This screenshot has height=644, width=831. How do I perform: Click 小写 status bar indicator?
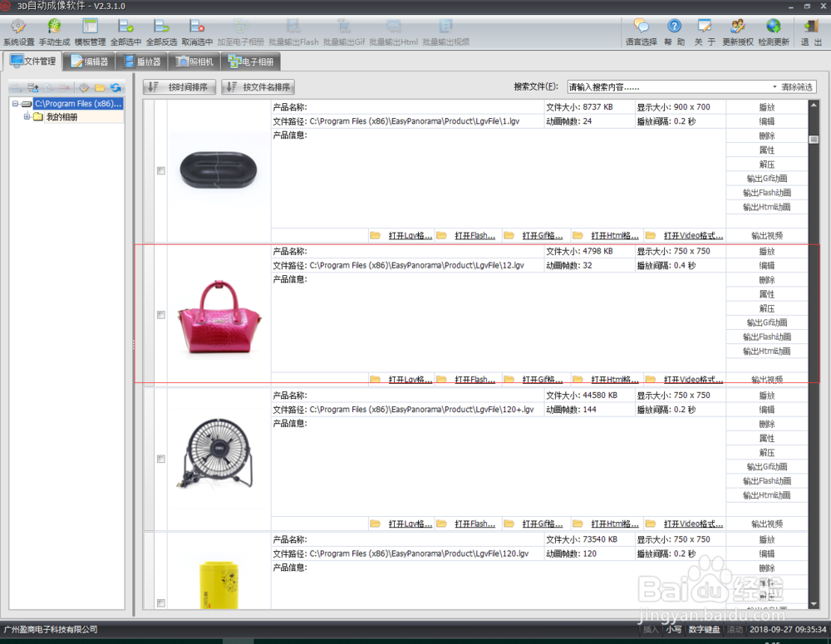(x=674, y=629)
